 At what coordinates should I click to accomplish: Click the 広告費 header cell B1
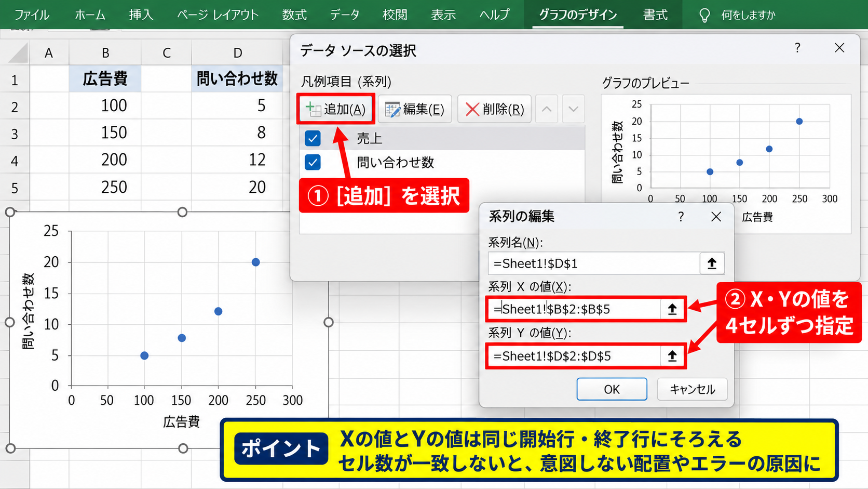[x=105, y=78]
